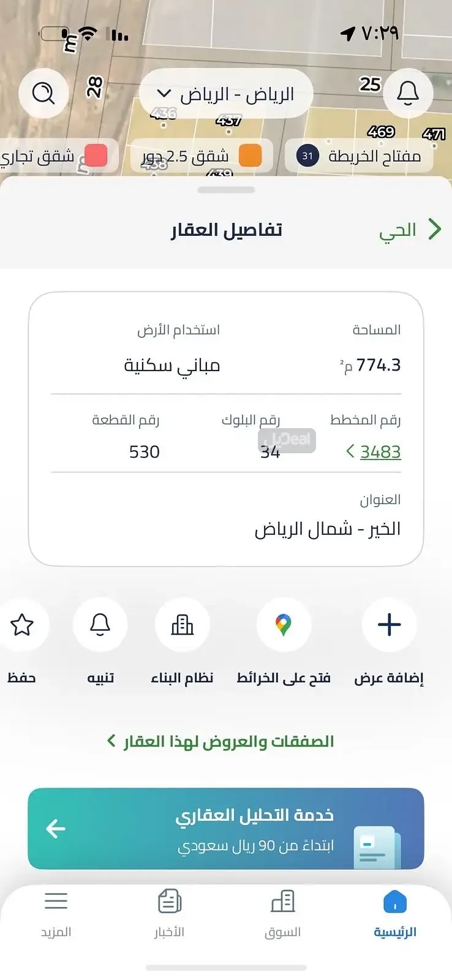Select the red شقق تجاري legend chip

coord(54,156)
